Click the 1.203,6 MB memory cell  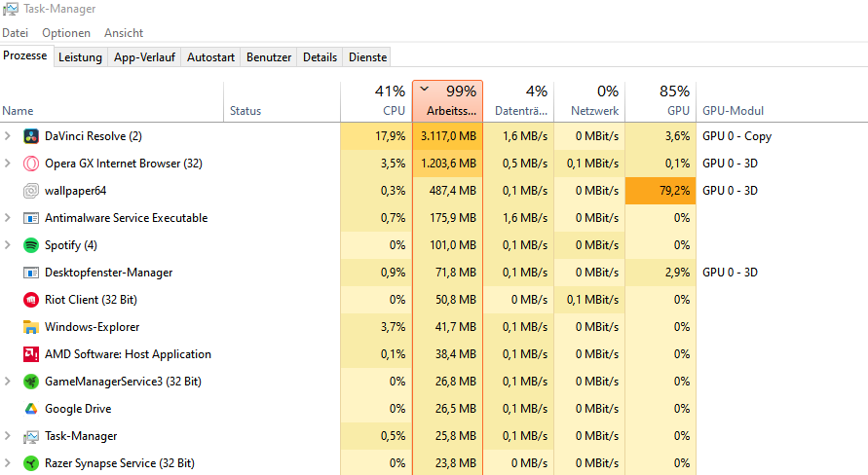448,164
